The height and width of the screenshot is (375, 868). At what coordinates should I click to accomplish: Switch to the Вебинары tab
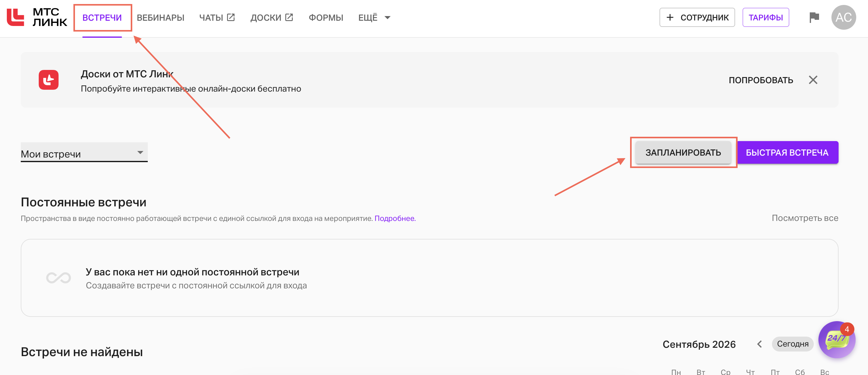click(x=160, y=18)
